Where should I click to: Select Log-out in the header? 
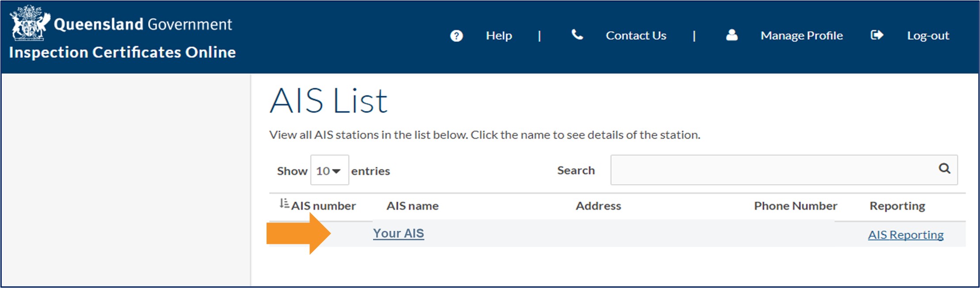point(928,35)
